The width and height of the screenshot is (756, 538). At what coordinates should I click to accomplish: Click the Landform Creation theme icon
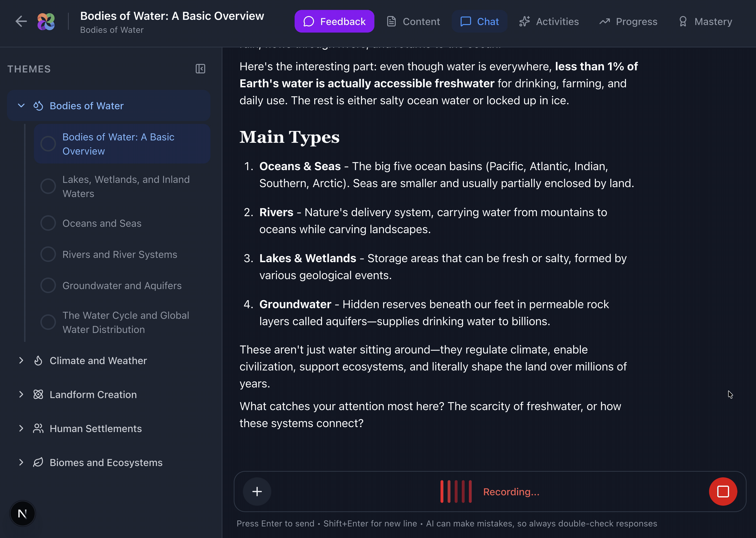(x=38, y=395)
